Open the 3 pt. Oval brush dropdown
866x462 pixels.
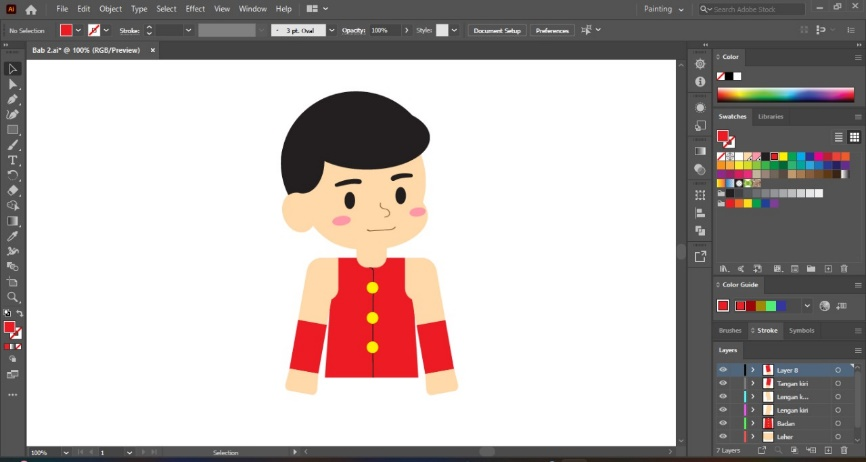click(x=332, y=30)
